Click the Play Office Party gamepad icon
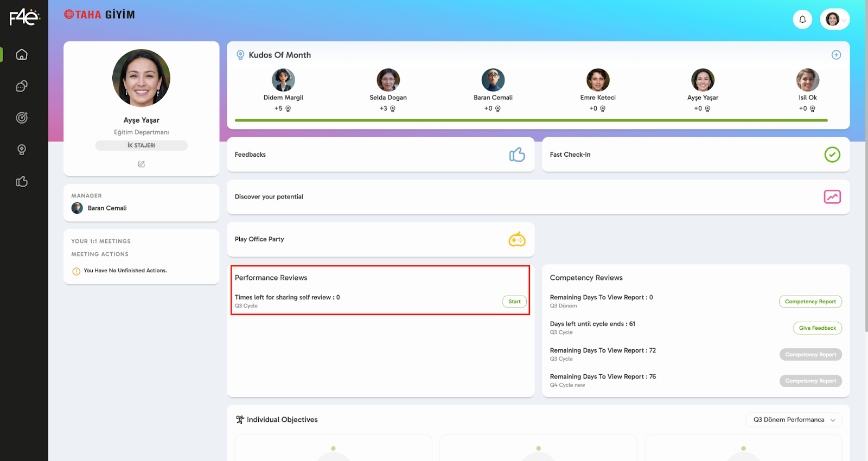The width and height of the screenshot is (868, 461). tap(516, 239)
